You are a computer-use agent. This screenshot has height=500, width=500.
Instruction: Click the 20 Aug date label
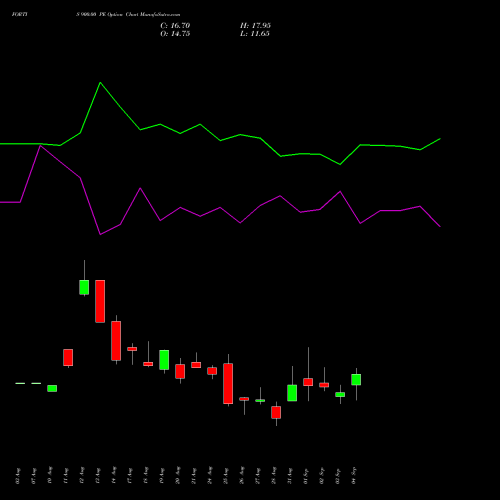pos(178,476)
